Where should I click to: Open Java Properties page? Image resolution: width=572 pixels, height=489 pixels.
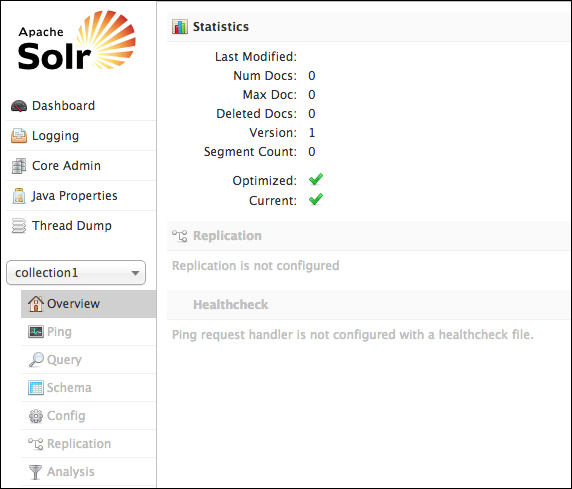coord(81,196)
